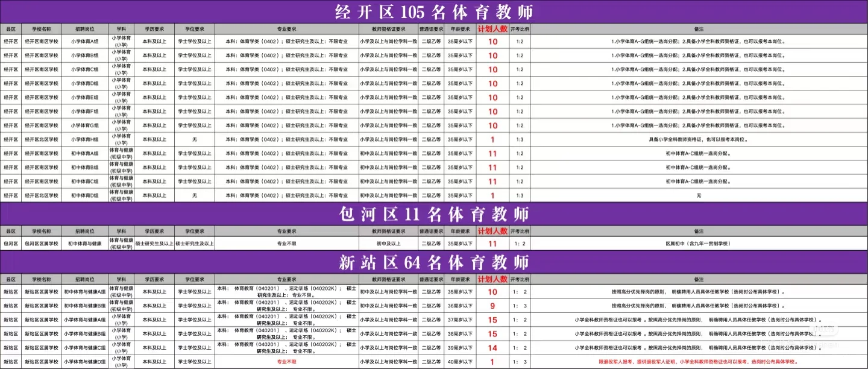This screenshot has width=868, height=369.
Task: Click the 区属中学（含九年一贯制学校） remark
Action: [x=699, y=245]
